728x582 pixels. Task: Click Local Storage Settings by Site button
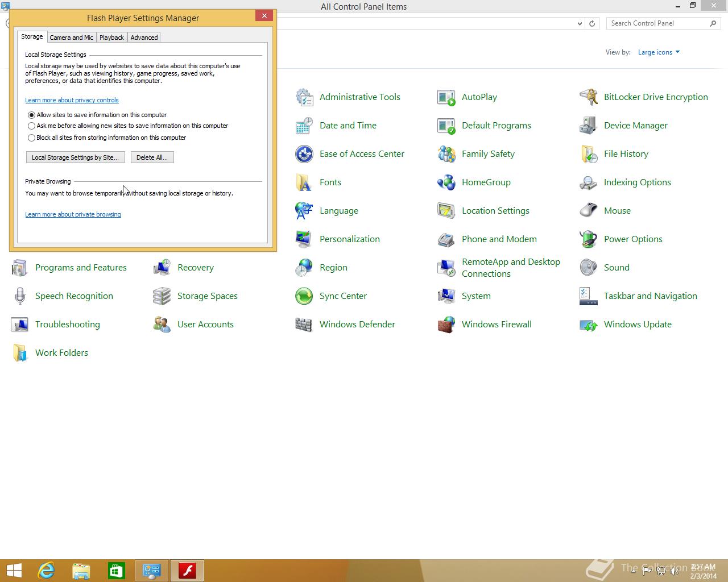click(x=76, y=157)
